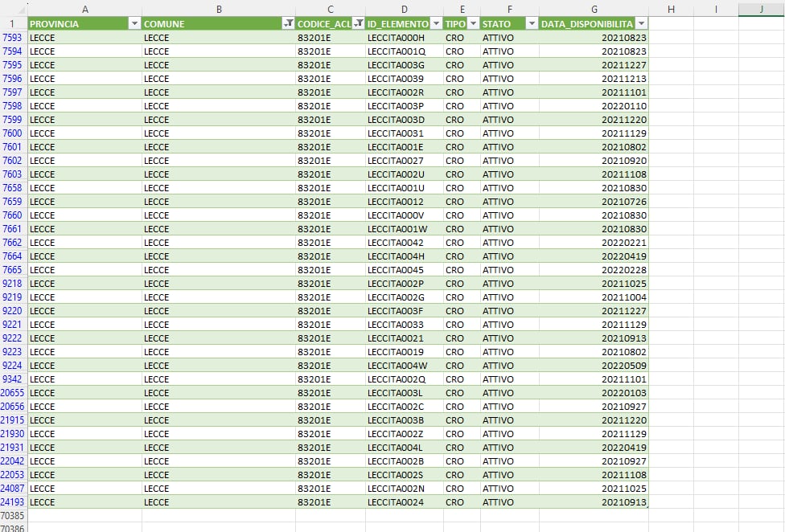Select column C header
Viewport: 785px width, 532px height.
pyautogui.click(x=331, y=9)
